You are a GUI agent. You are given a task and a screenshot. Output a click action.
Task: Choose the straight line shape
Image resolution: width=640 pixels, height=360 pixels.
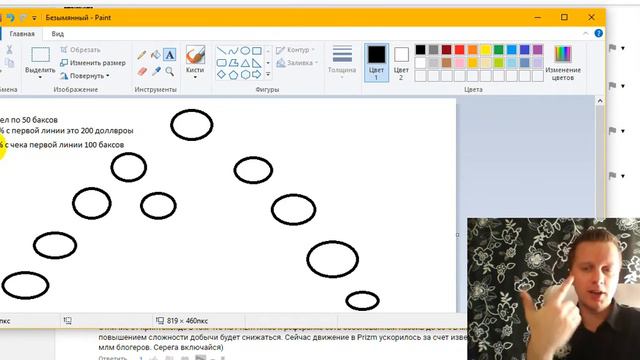pos(222,51)
